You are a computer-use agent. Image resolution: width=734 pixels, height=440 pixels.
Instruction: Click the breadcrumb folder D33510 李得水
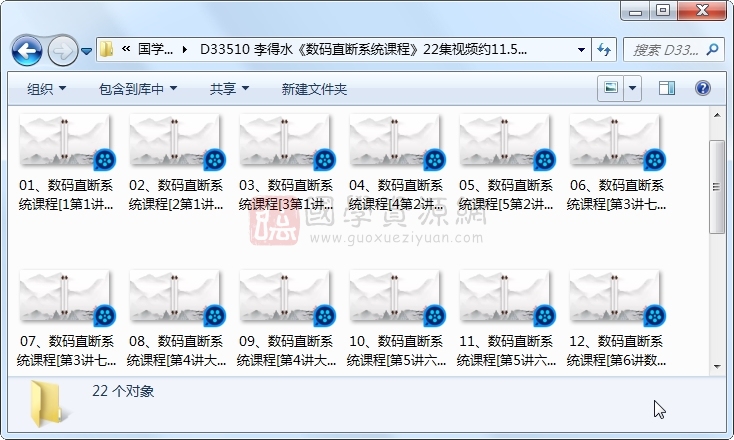(x=363, y=49)
